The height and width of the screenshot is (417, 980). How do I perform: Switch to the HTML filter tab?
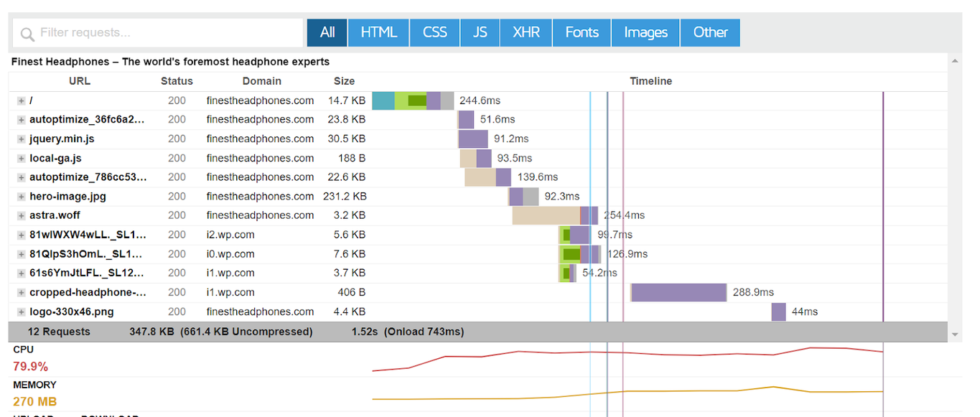coord(378,32)
